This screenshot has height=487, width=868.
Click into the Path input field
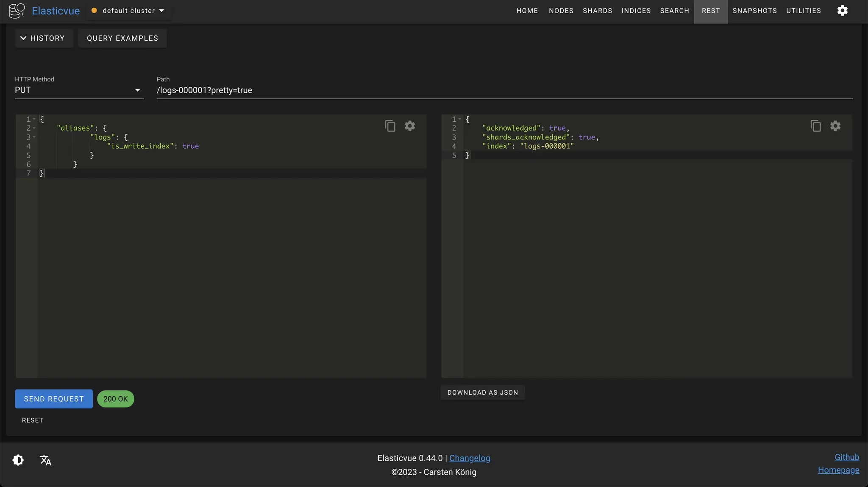504,90
